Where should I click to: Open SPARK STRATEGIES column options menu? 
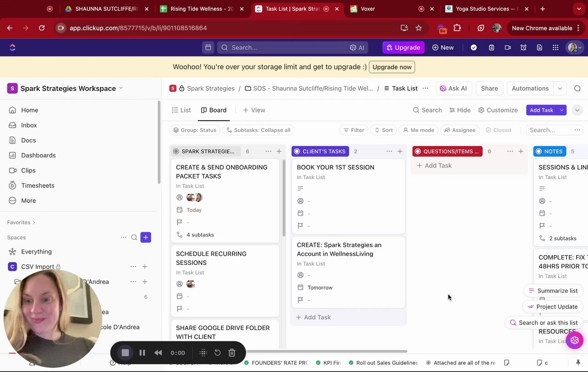click(268, 151)
